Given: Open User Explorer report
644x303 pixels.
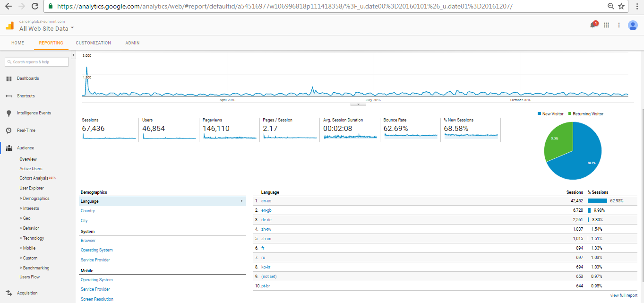Looking at the screenshot, I should point(32,188).
